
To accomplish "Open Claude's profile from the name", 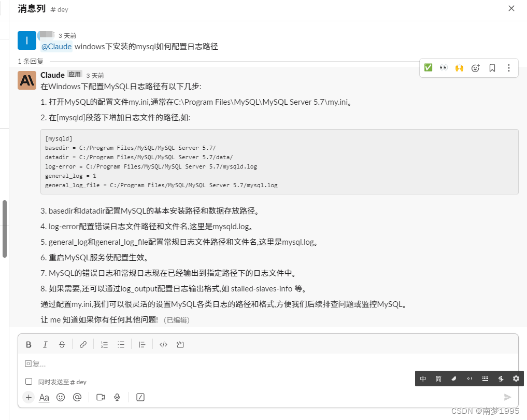I will click(x=52, y=75).
